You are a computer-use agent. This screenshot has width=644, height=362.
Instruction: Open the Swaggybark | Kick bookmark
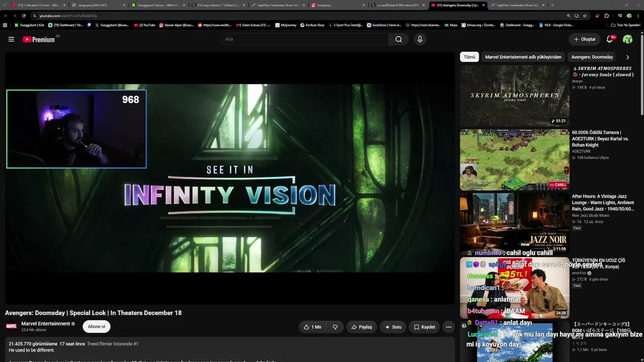pyautogui.click(x=29, y=25)
